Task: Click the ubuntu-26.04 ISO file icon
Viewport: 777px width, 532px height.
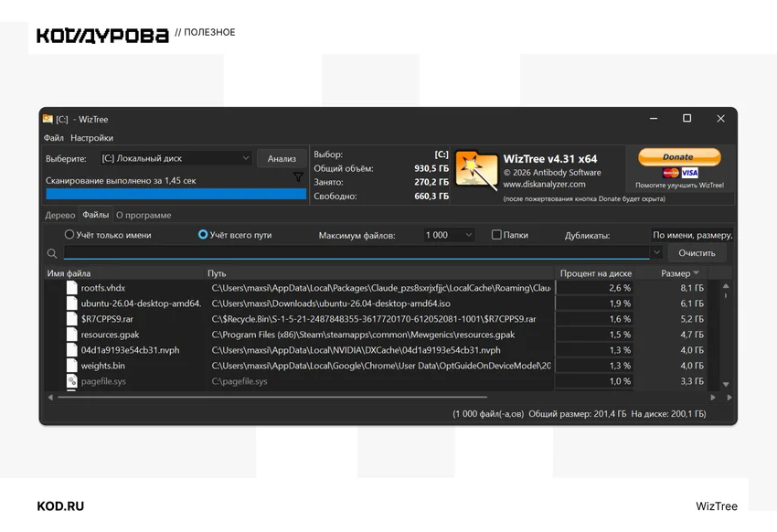Action: (72, 303)
